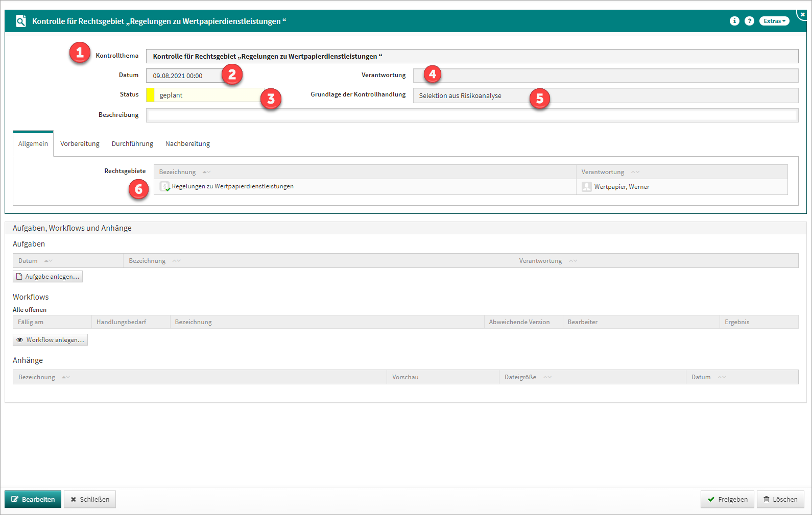Click the Ergebnis column header

coord(759,322)
